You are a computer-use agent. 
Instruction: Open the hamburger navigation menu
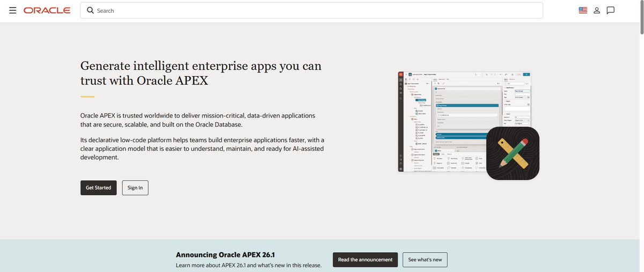click(13, 10)
